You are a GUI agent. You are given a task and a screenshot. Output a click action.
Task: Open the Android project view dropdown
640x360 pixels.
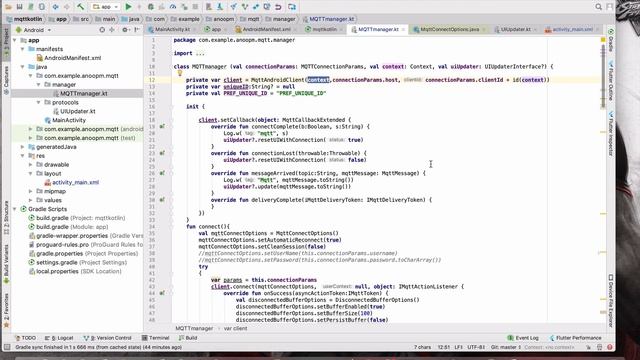coord(33,30)
